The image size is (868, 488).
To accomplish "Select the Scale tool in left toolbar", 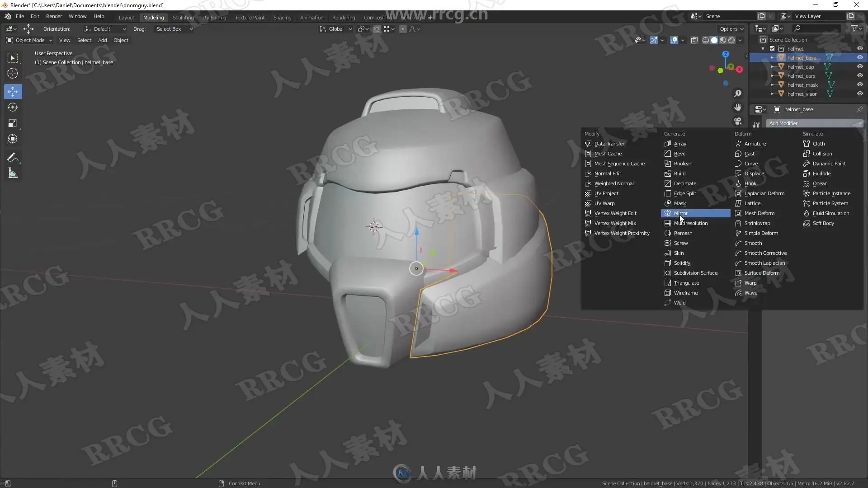I will [x=13, y=123].
